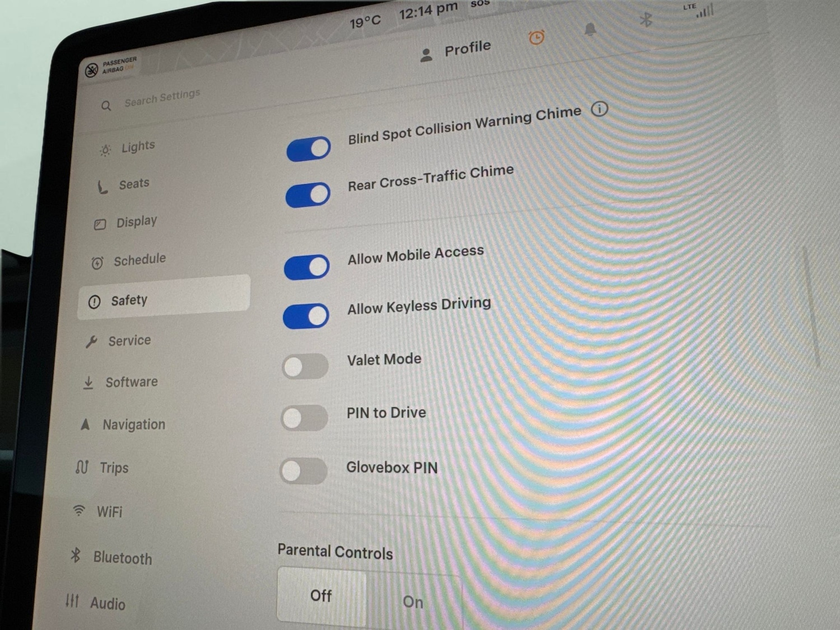Show info for Blind Spot Collision Warning Chime
The width and height of the screenshot is (840, 630).
(599, 109)
